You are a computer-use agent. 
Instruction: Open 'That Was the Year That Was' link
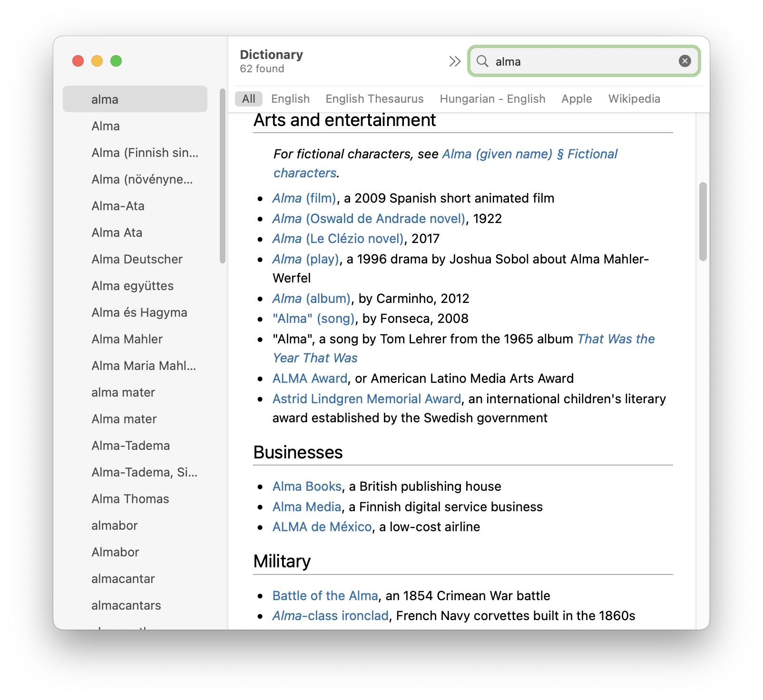point(616,339)
